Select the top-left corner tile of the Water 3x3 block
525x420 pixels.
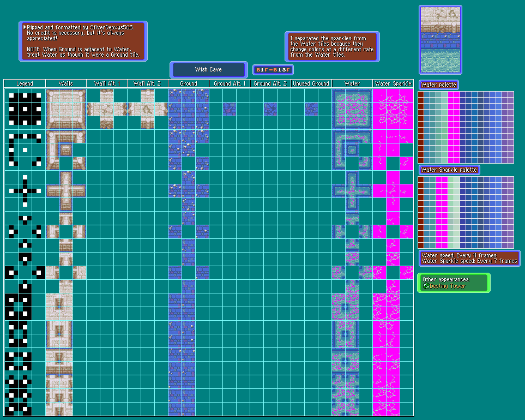339,95
